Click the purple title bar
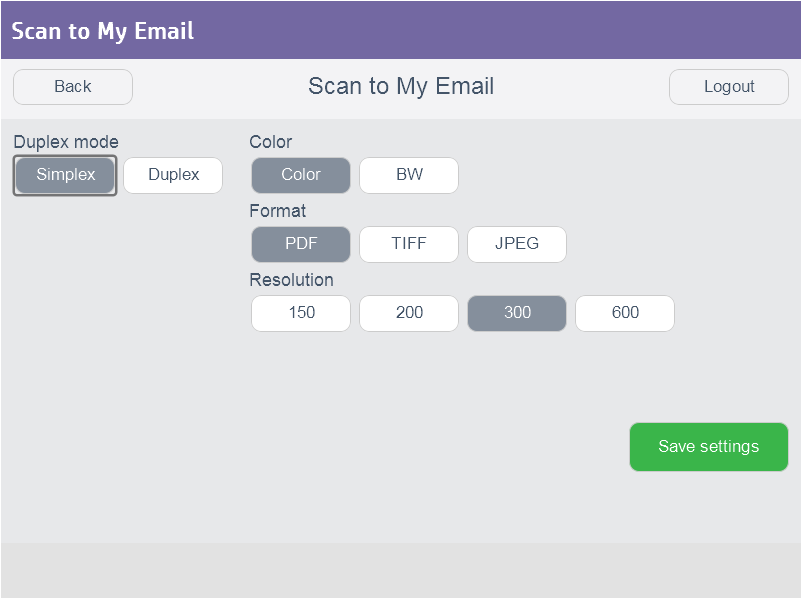 (x=400, y=30)
